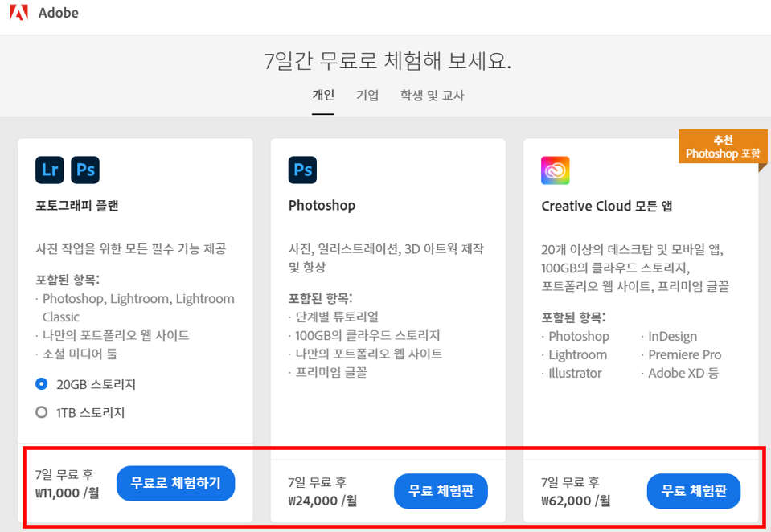Open the 학생 및 교사 tab
Screen dimensions: 771x532
432,95
